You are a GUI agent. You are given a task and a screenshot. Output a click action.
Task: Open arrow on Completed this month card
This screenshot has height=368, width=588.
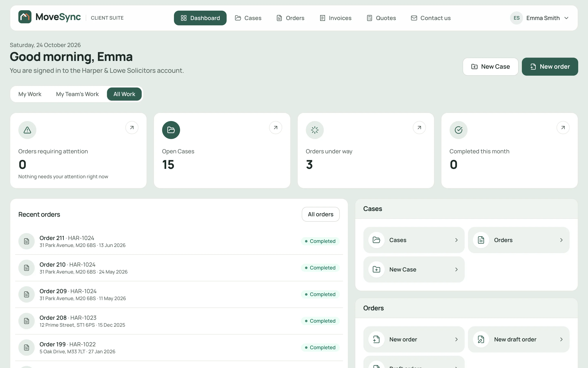tap(563, 128)
